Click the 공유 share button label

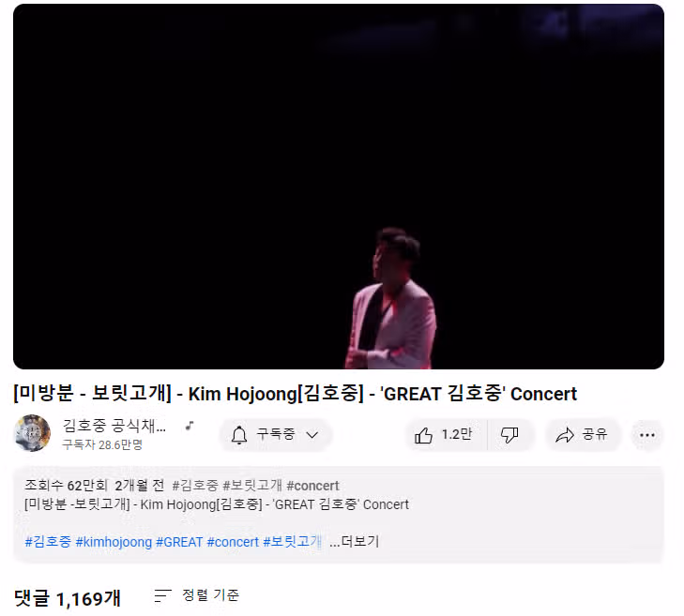coord(595,434)
